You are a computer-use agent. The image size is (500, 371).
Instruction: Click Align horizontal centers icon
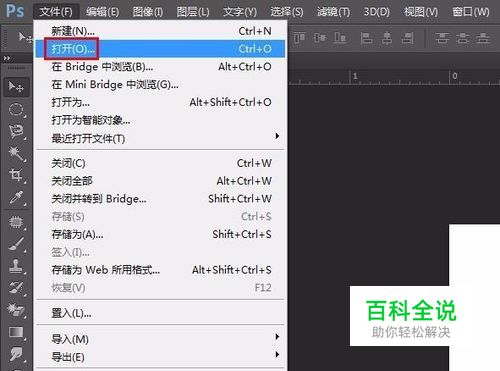click(x=387, y=38)
